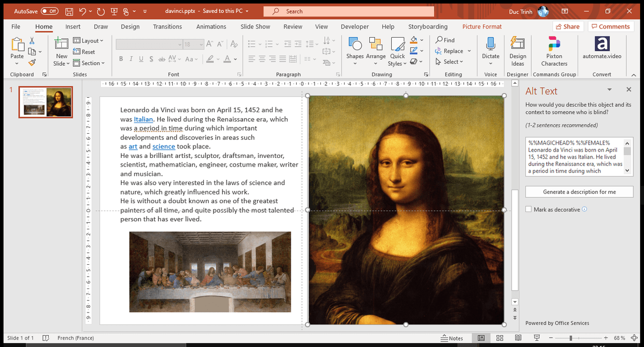Open the Alt Text pane options arrow
Screen dimensions: 644x347
point(610,90)
